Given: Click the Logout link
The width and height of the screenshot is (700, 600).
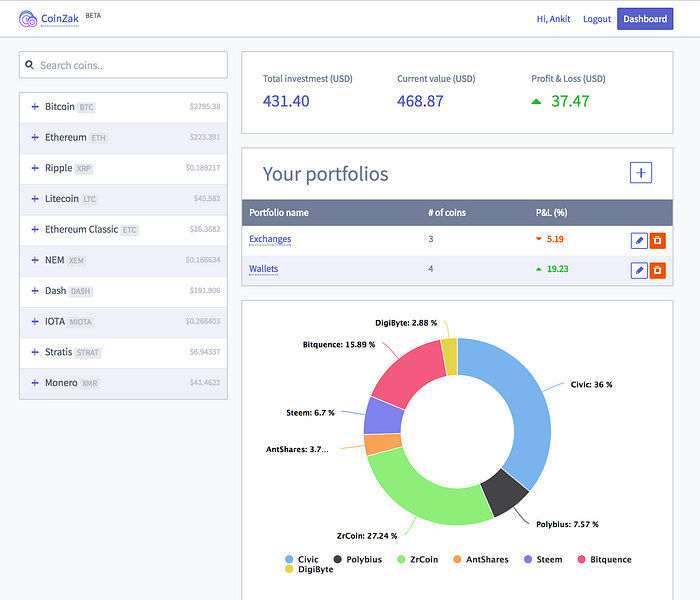Looking at the screenshot, I should pos(596,19).
